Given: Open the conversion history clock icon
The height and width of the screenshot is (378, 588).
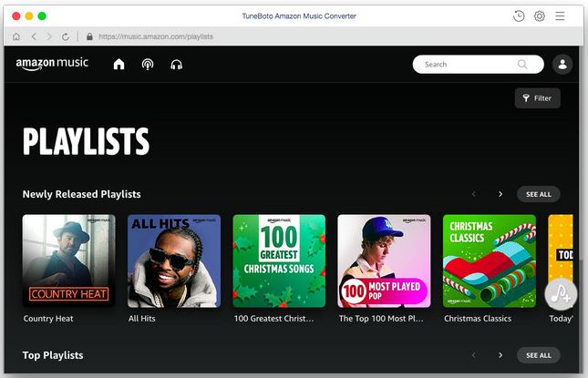Looking at the screenshot, I should (x=519, y=16).
